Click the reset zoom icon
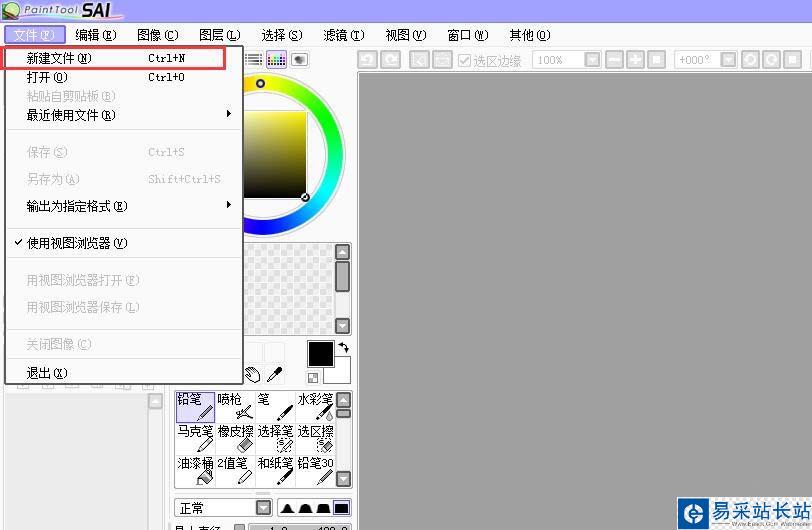 tap(657, 60)
